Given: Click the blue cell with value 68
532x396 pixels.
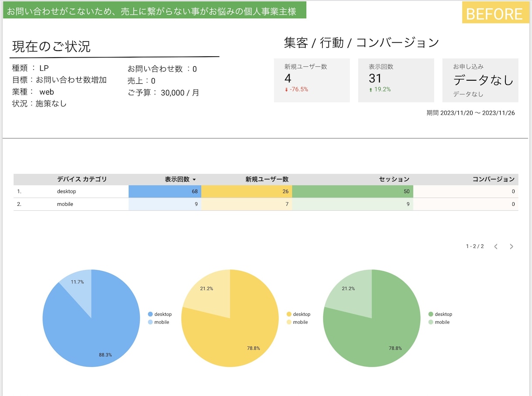Looking at the screenshot, I should [x=165, y=191].
